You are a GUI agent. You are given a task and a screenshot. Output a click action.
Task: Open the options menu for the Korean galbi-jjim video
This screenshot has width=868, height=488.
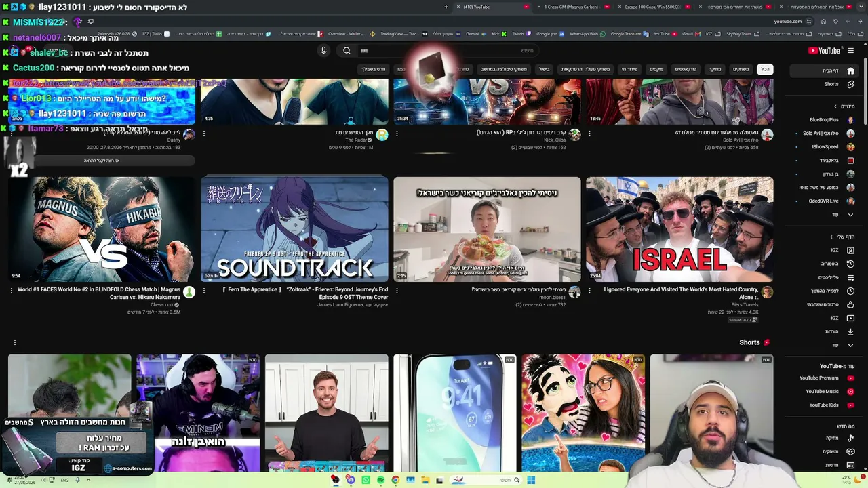point(397,291)
